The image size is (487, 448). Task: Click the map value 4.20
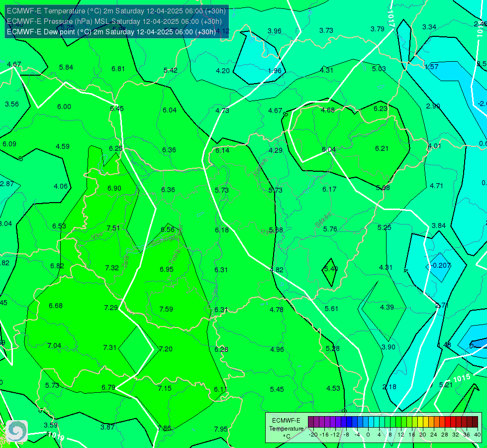pyautogui.click(x=223, y=71)
